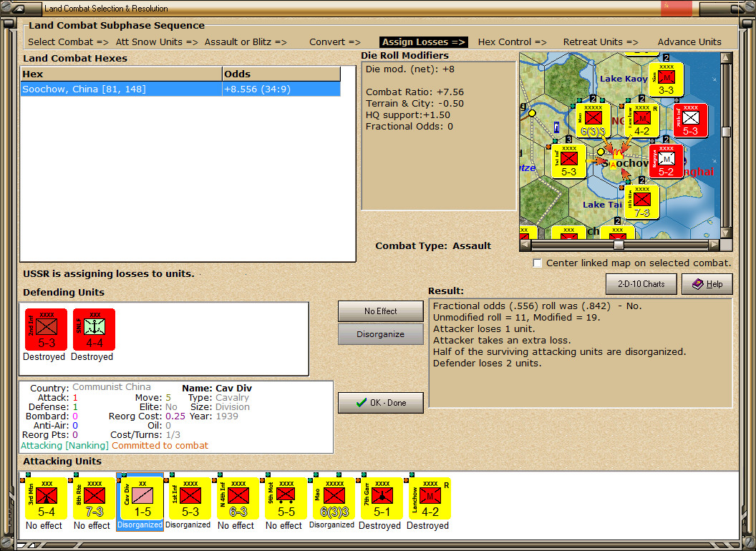Screen dimensions: 756x551
Task: Click the Soochow city symbol on the map
Action: coord(618,155)
